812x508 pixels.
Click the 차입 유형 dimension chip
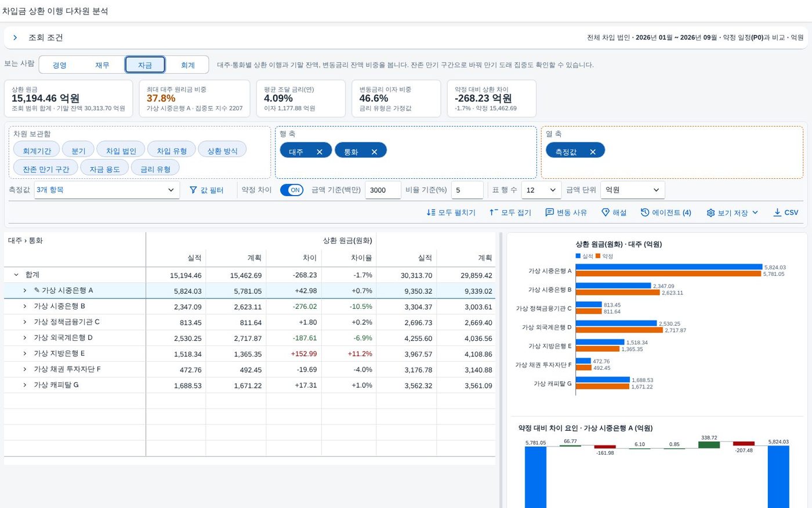tap(172, 150)
